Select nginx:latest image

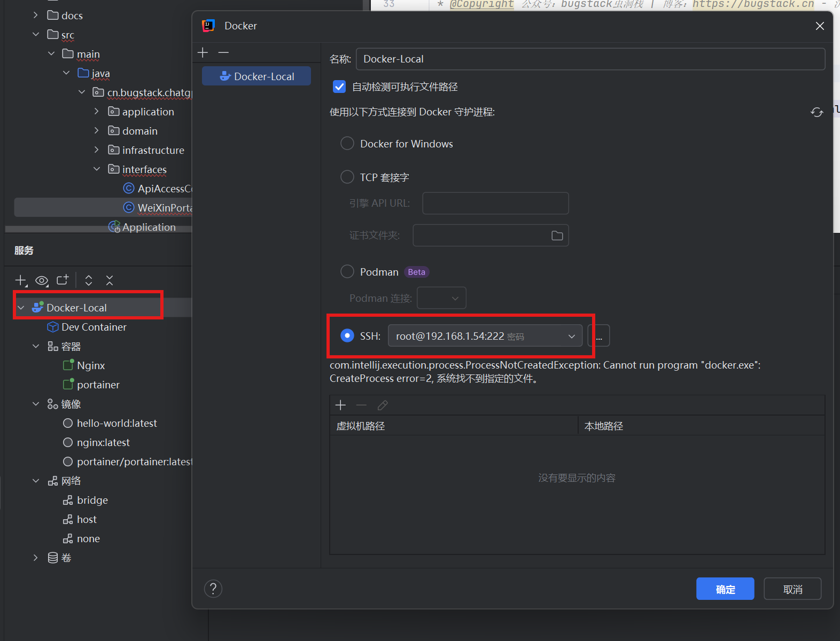click(103, 442)
